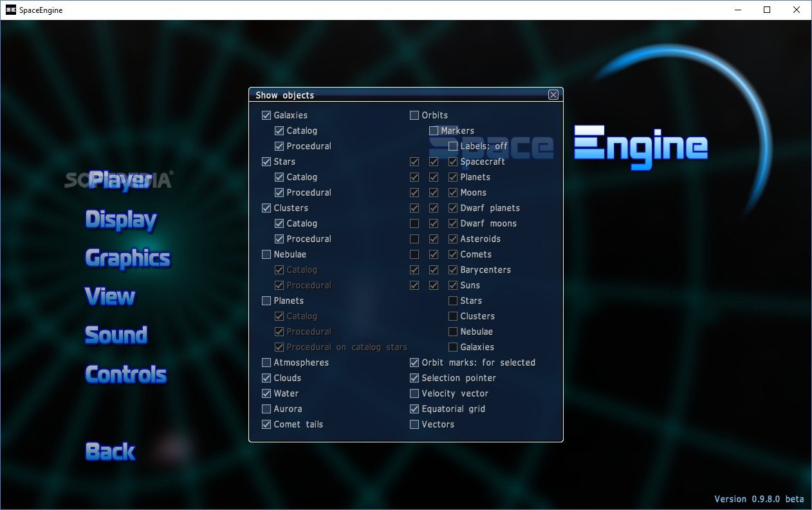812x510 pixels.
Task: Disable the Clouds checkbox
Action: [x=266, y=378]
